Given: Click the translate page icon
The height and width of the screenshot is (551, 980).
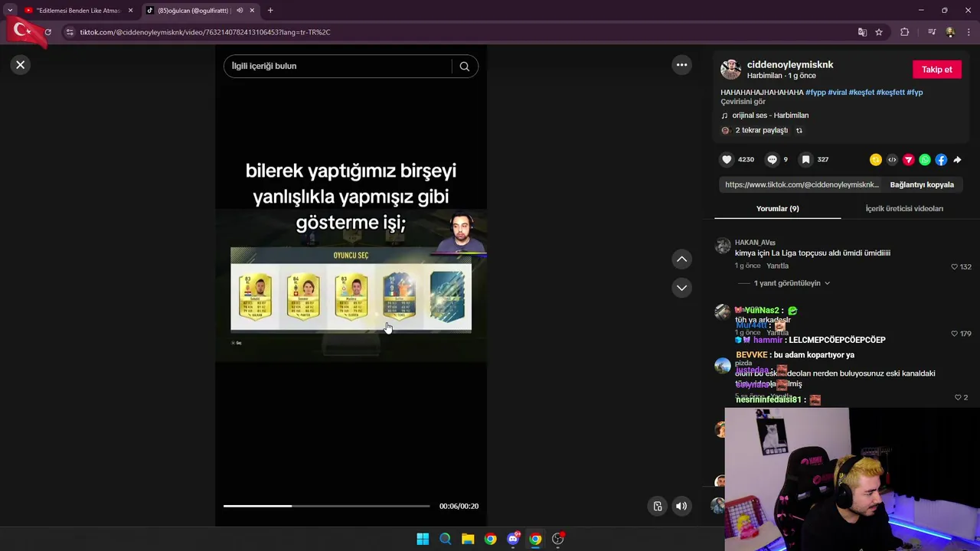Looking at the screenshot, I should click(x=862, y=32).
